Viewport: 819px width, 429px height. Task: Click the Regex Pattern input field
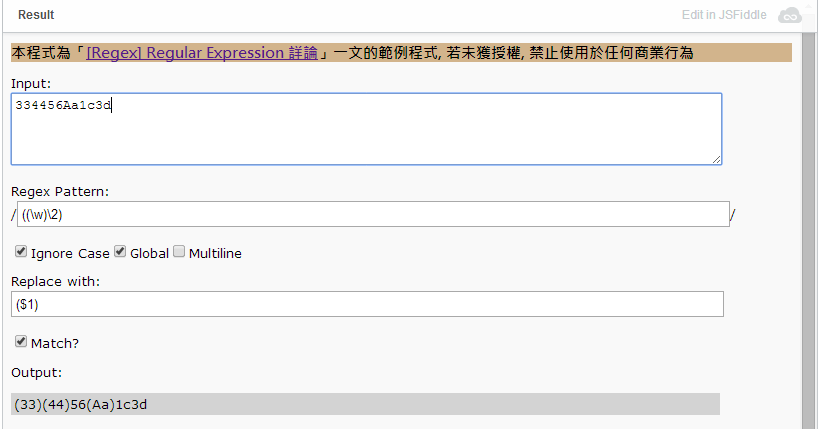click(x=373, y=214)
